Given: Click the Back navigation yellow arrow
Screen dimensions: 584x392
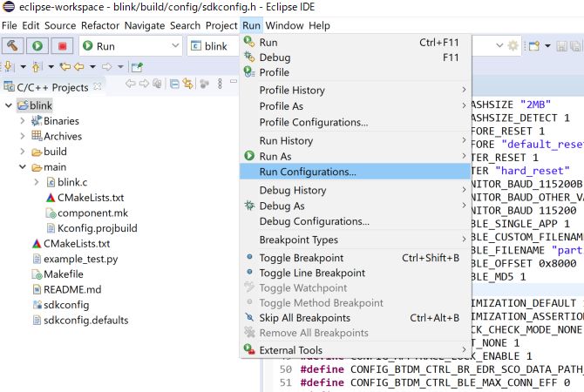Looking at the screenshot, I should tap(78, 66).
